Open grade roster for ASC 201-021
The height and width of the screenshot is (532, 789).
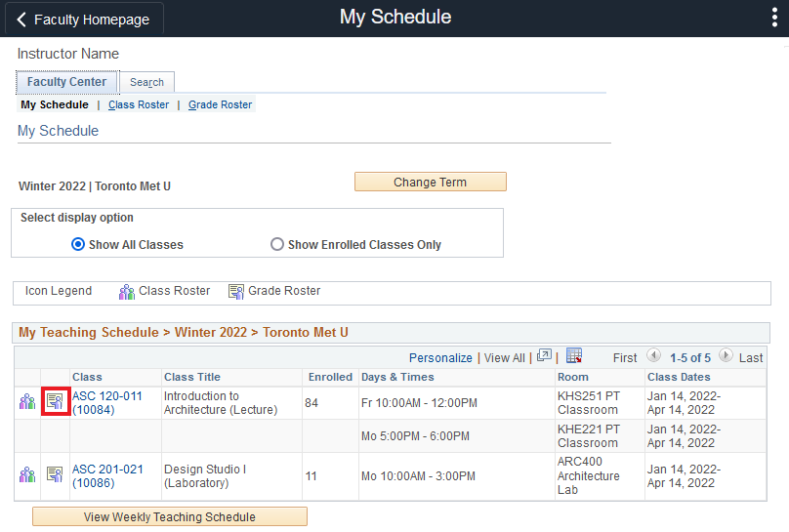56,475
